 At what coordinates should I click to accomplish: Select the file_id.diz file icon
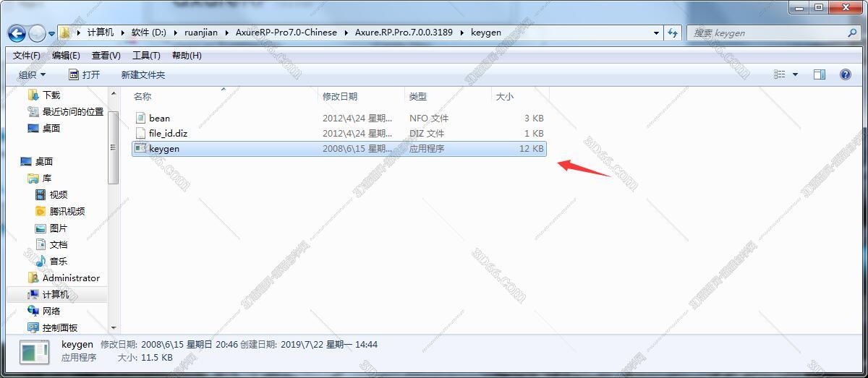click(140, 133)
